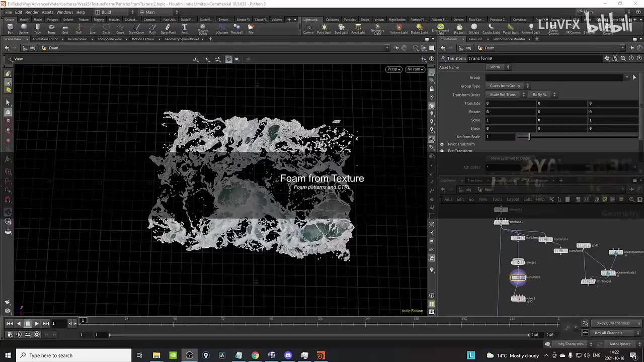
Task: Switch to Geometry Spreadsheet tab
Action: 182,39
